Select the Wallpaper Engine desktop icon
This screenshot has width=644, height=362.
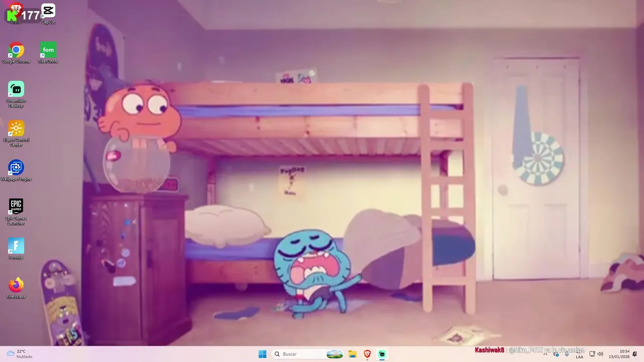coord(16,170)
